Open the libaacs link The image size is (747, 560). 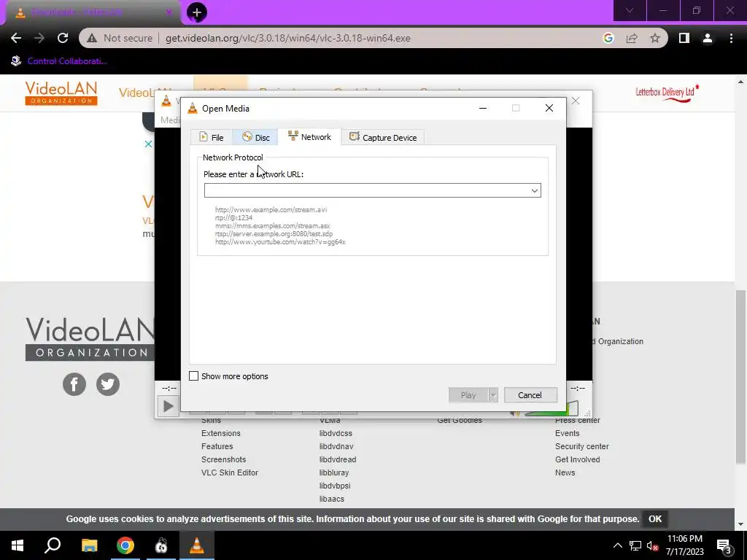332,499
